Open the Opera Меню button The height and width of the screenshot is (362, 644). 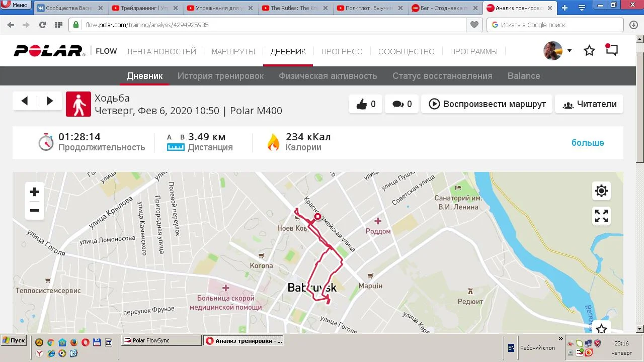(x=16, y=5)
